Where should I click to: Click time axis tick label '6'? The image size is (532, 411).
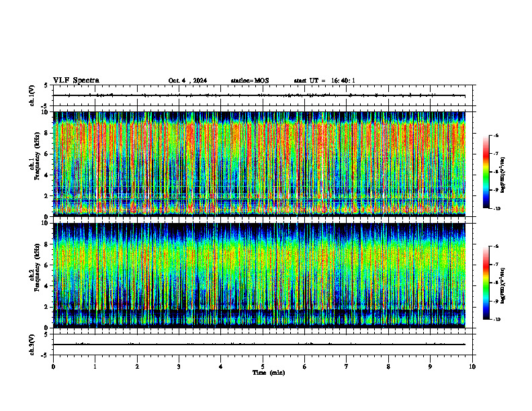305,367
